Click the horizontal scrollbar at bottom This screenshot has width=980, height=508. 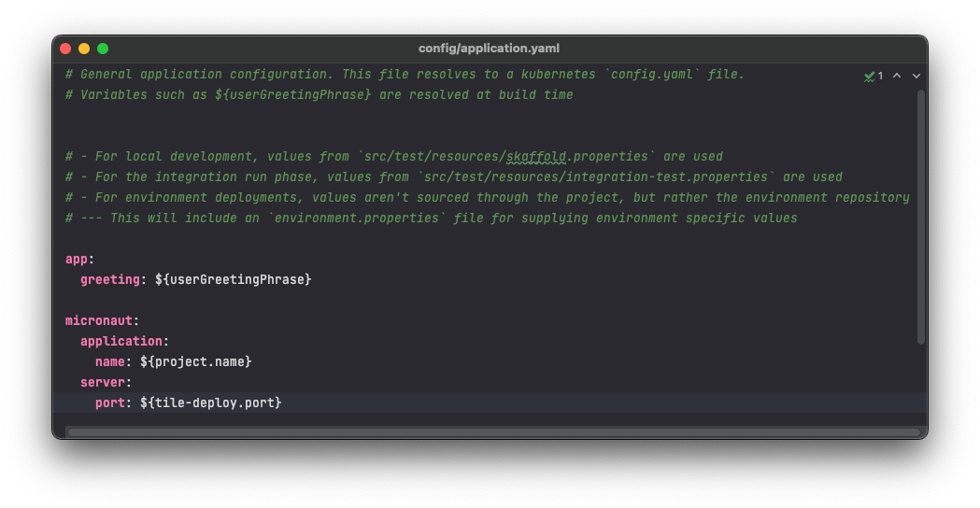point(494,431)
